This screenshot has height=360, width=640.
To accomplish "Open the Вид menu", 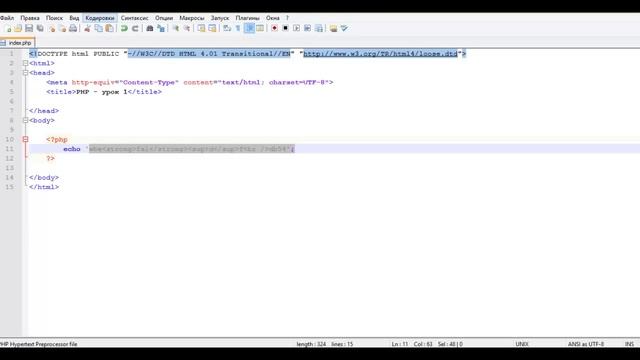I will click(x=74, y=18).
